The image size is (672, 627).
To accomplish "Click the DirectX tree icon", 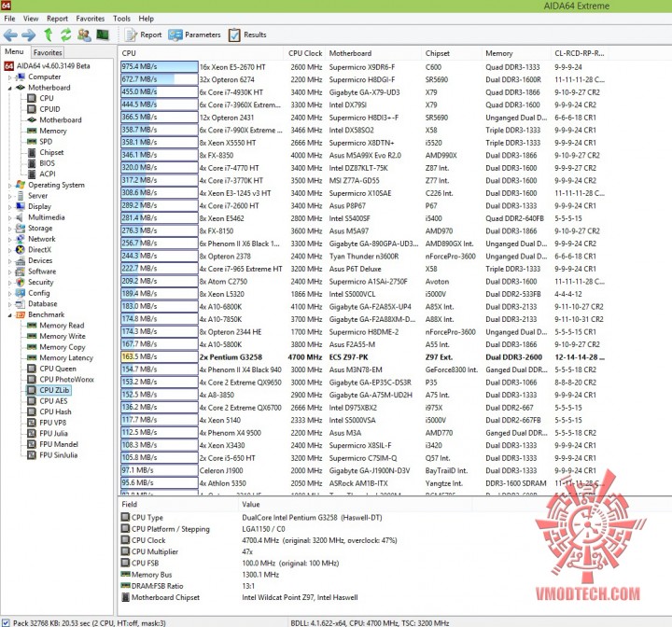I will tap(21, 249).
